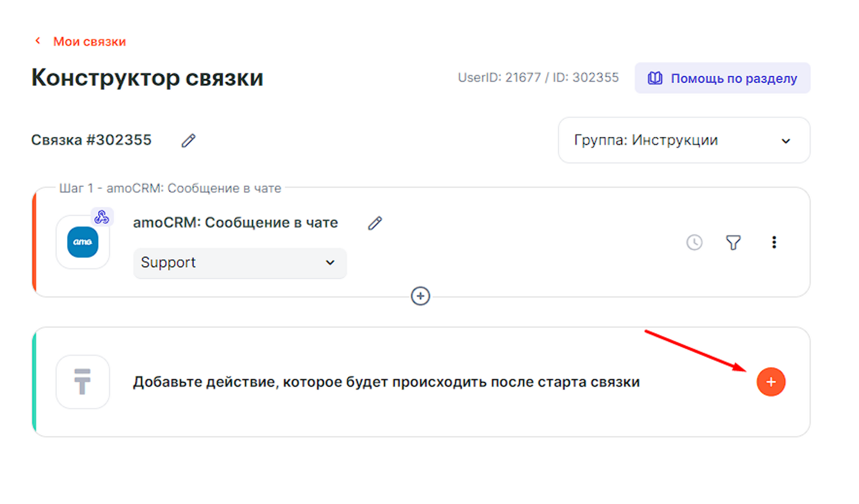Open the three-dot menu for step 1
This screenshot has height=504, width=859.
[x=774, y=243]
